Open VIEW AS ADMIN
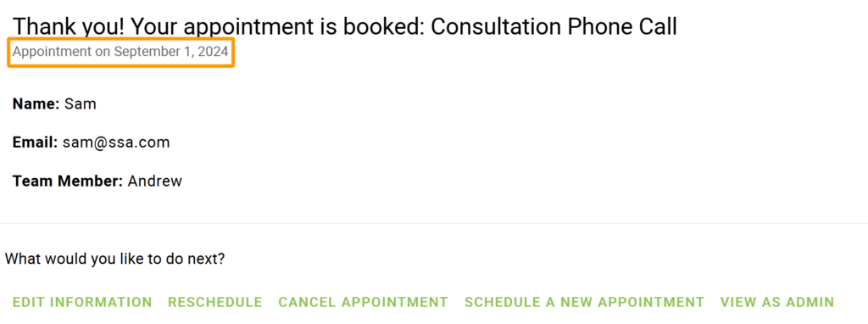 click(776, 303)
